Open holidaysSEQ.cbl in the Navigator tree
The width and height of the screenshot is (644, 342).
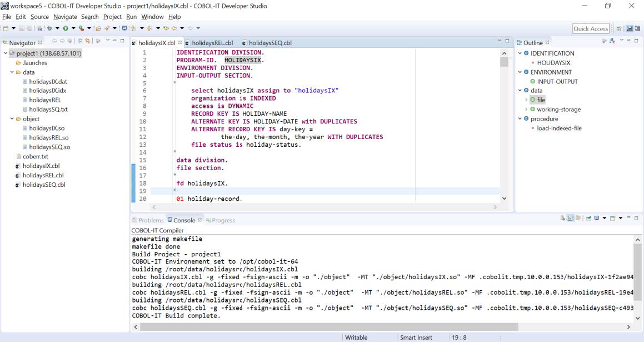(43, 185)
